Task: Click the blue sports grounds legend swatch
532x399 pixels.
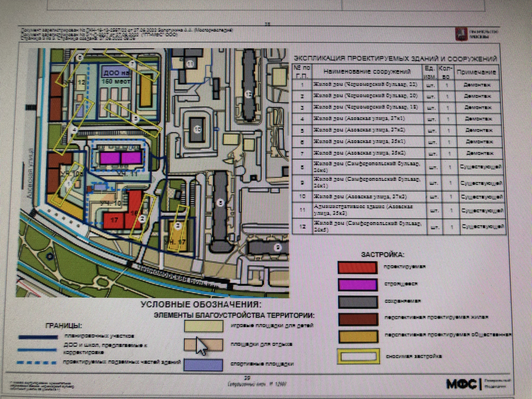Action: [x=203, y=365]
